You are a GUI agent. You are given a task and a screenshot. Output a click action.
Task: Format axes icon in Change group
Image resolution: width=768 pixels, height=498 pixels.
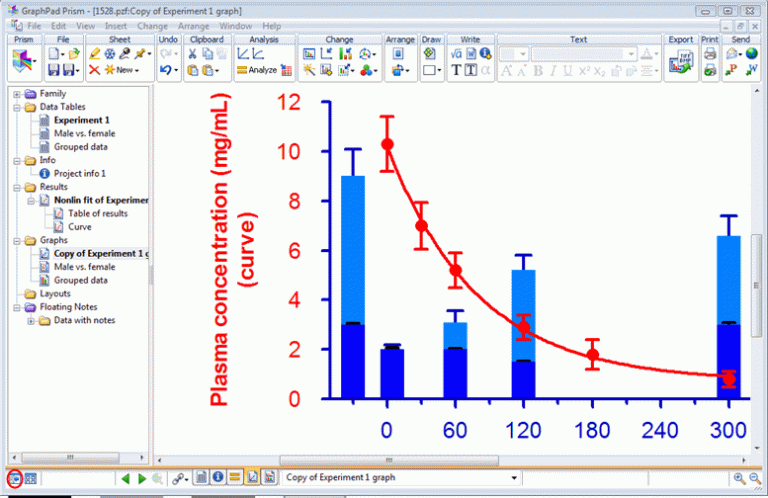point(326,54)
